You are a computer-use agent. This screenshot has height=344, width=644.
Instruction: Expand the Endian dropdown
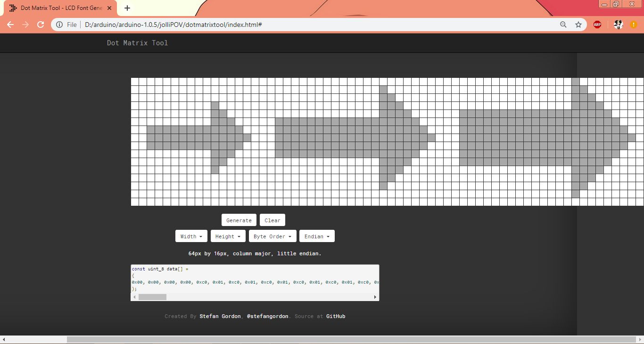click(x=317, y=236)
